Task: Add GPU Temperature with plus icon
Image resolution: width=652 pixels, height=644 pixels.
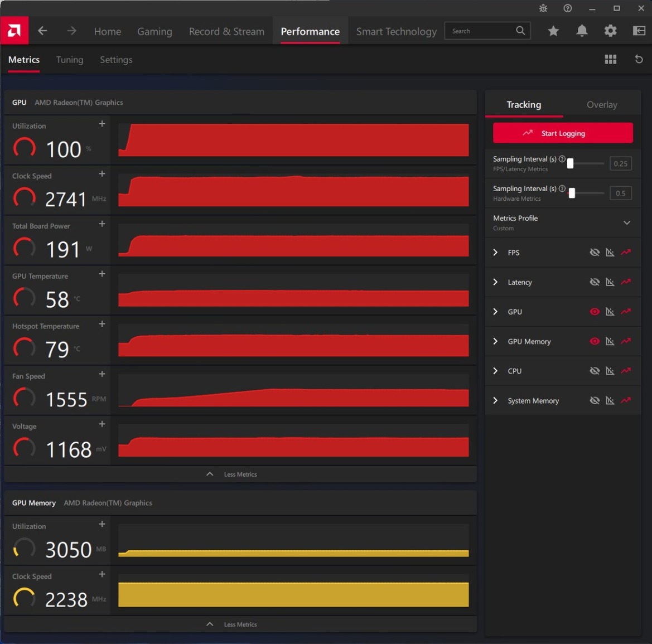Action: click(x=102, y=274)
